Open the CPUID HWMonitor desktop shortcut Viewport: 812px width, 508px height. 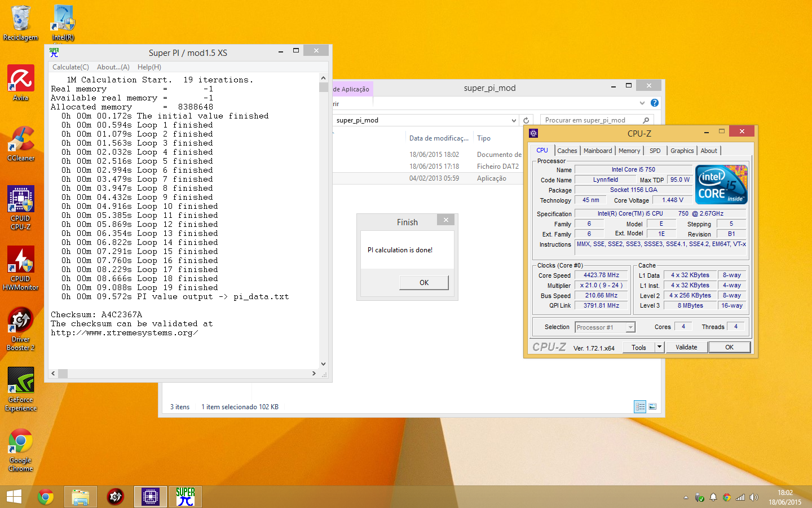pos(20,268)
